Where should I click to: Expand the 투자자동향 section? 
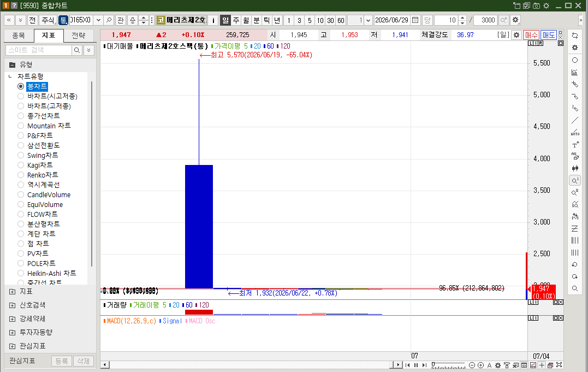(13, 333)
